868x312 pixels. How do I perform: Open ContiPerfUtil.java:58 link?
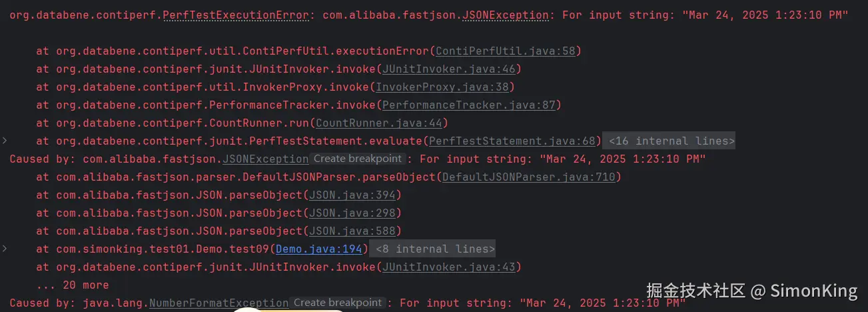click(x=505, y=51)
